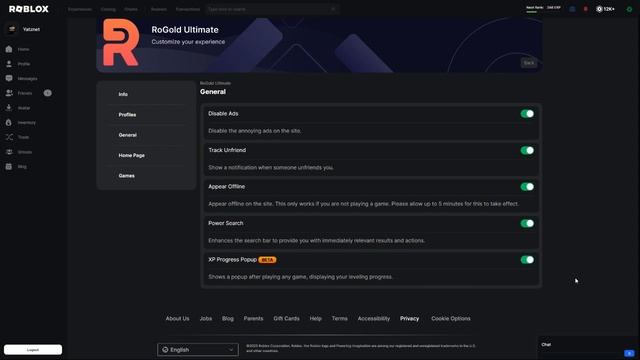
Task: Click the Roblox logo
Action: (x=29, y=9)
